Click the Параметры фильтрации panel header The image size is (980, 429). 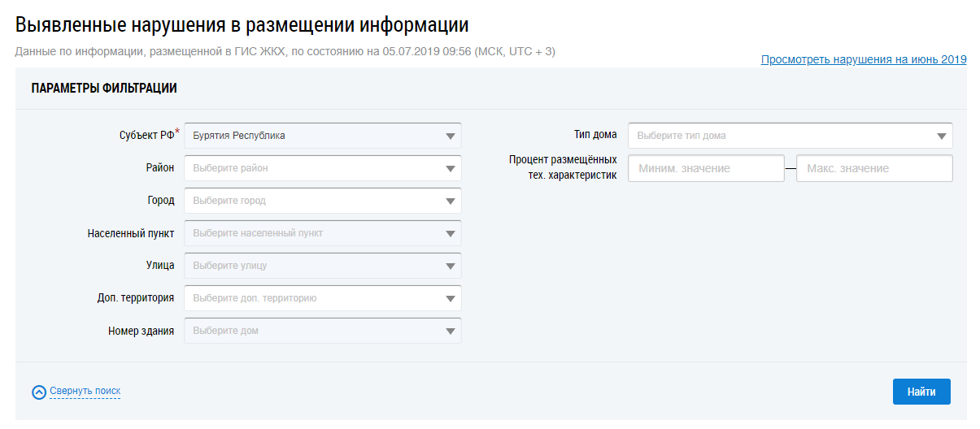[104, 89]
